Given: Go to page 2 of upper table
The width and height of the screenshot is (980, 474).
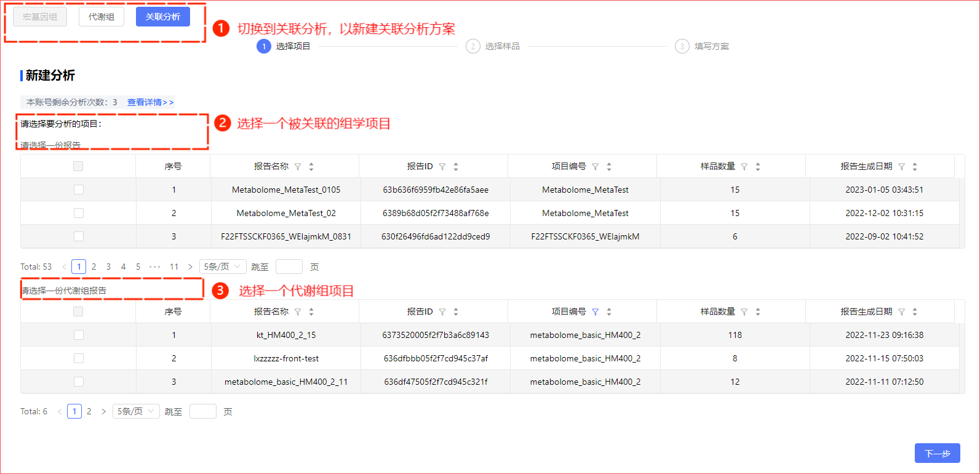Looking at the screenshot, I should [x=94, y=267].
